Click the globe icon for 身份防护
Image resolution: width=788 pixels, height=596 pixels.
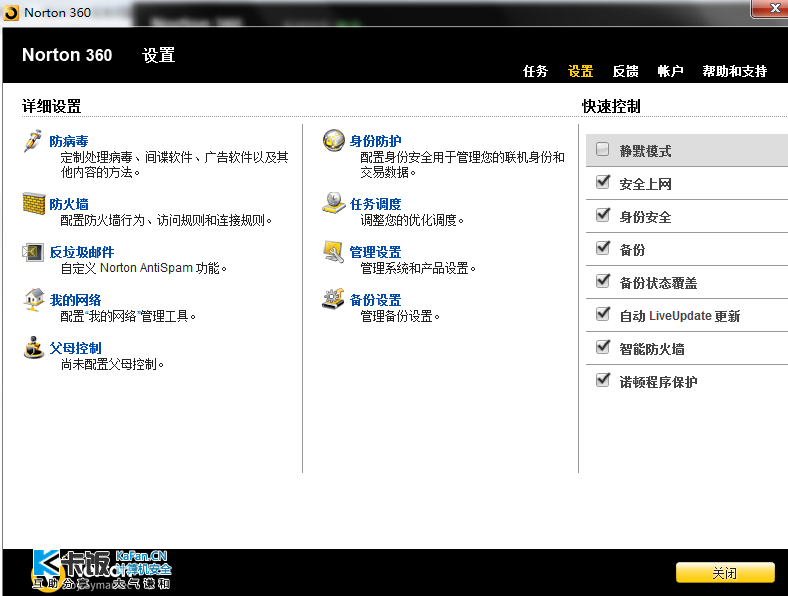tap(334, 140)
